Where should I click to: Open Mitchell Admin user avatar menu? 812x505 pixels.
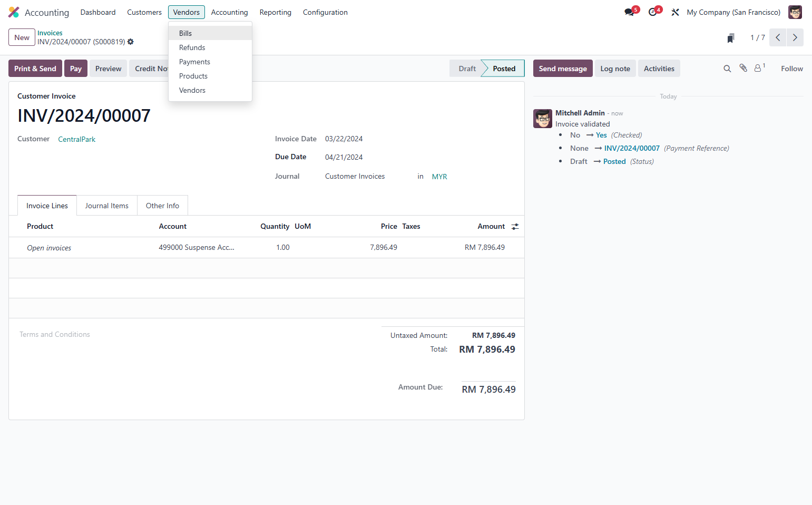click(795, 12)
